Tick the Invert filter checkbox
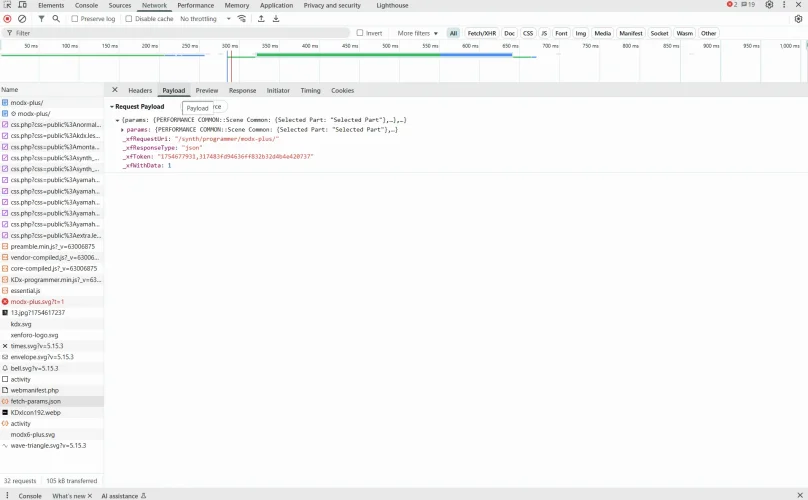808x500 pixels. [x=361, y=33]
